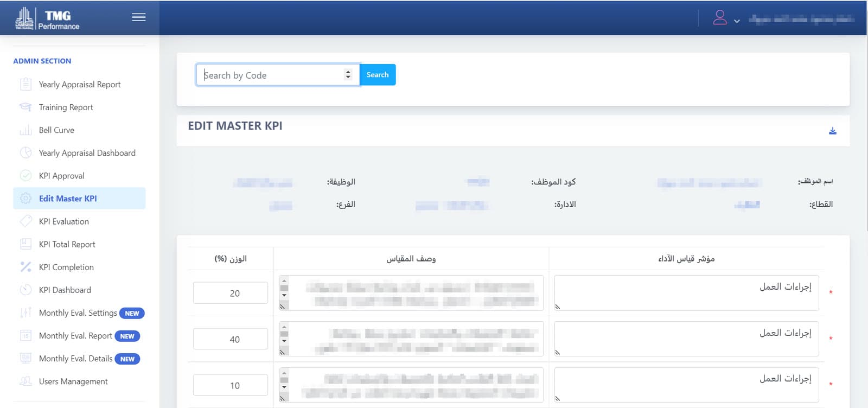Click the Monthly Eval. Settings sliders icon
868x408 pixels.
click(25, 313)
